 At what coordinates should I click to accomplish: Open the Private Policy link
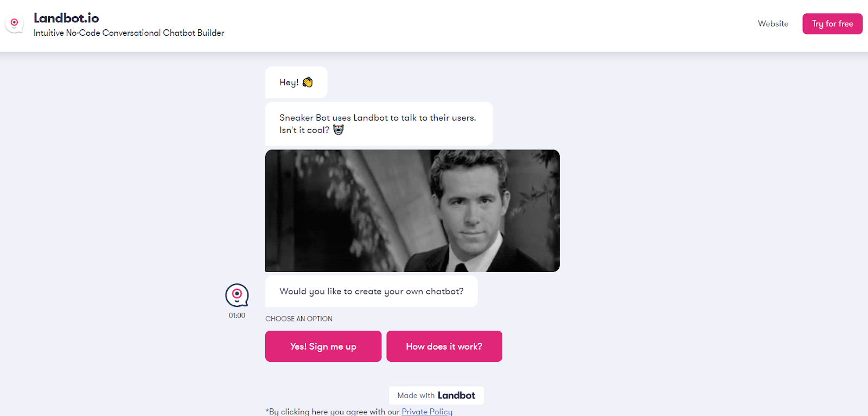pyautogui.click(x=427, y=412)
